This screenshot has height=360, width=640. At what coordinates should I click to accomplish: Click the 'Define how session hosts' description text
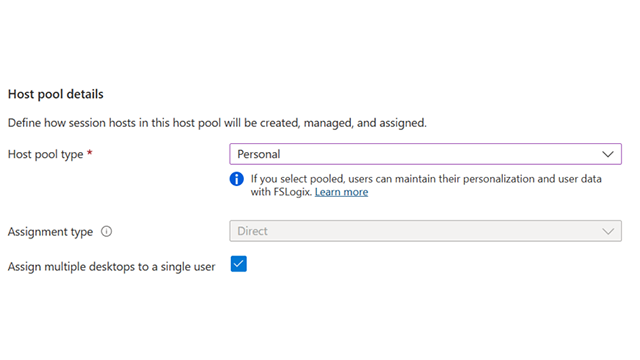click(217, 123)
